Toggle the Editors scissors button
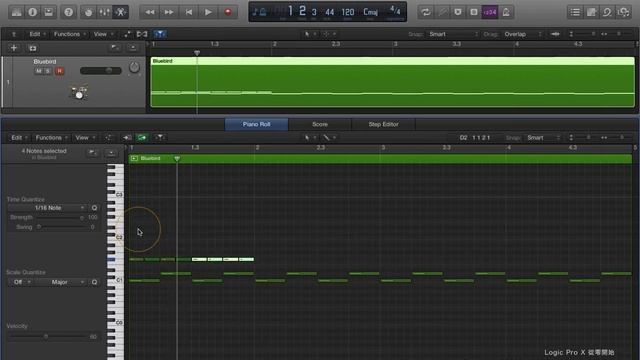This screenshot has height=360, width=640. point(121,12)
